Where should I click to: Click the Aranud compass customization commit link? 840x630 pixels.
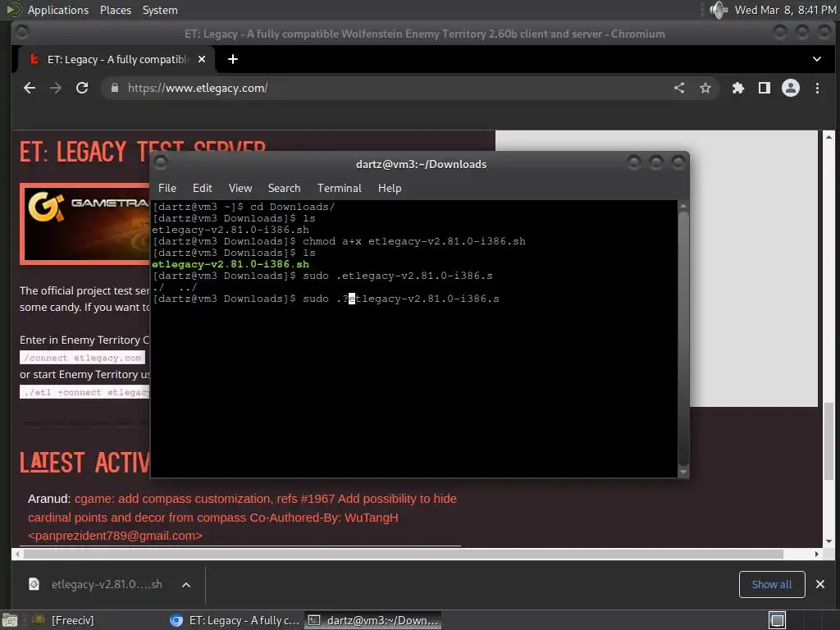[242, 517]
